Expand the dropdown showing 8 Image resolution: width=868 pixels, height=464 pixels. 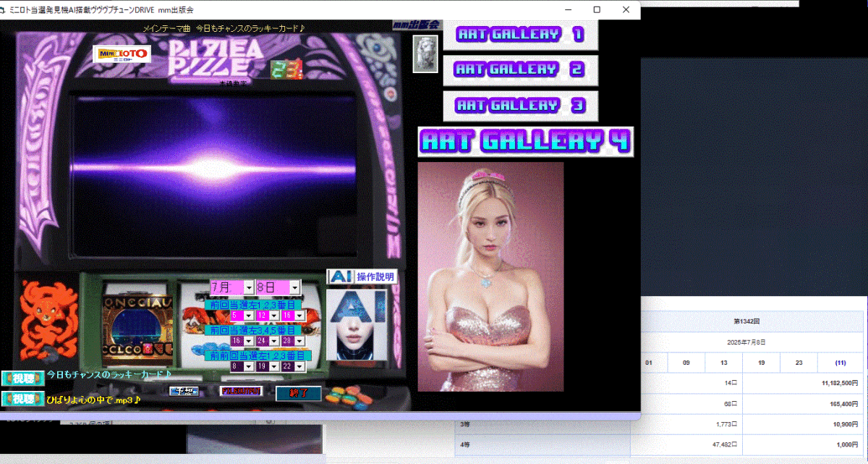248,366
